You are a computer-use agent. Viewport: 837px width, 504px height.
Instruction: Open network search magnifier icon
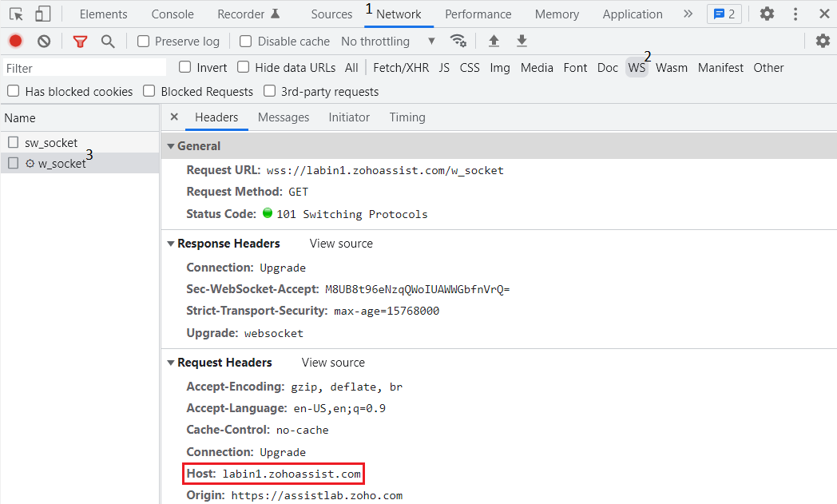108,42
